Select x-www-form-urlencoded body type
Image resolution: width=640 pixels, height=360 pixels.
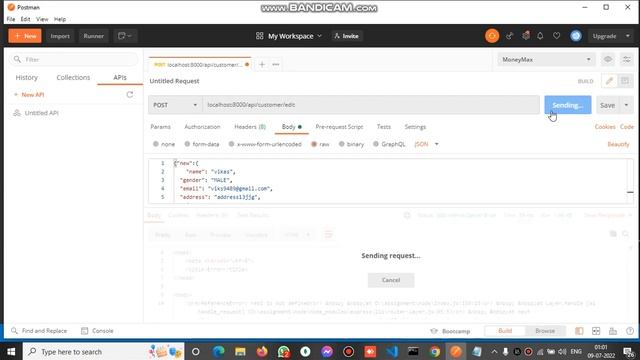265,144
